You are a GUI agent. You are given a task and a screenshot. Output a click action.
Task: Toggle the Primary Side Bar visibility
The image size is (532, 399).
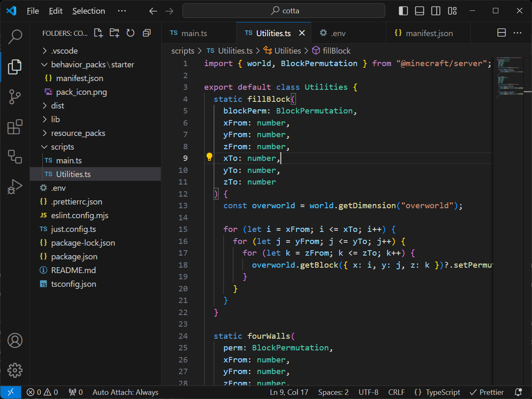[403, 11]
